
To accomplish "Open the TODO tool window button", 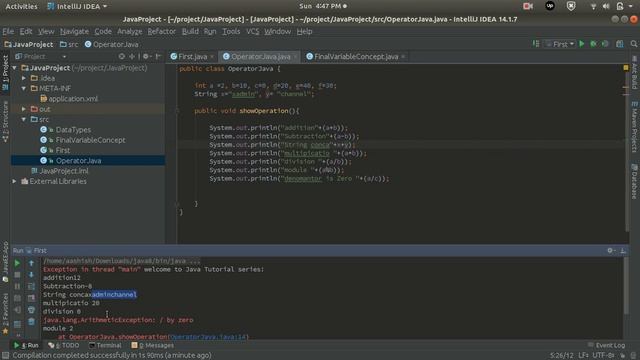I will tap(64, 345).
